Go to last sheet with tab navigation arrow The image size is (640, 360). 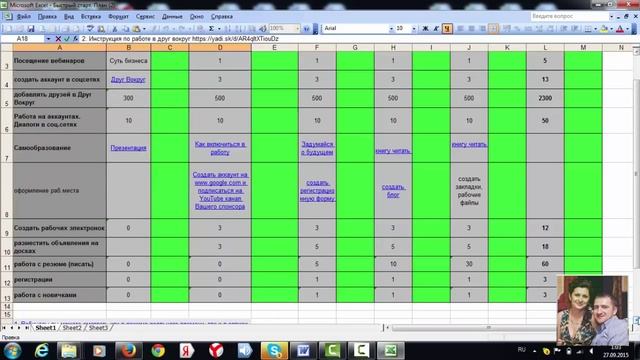(27, 328)
